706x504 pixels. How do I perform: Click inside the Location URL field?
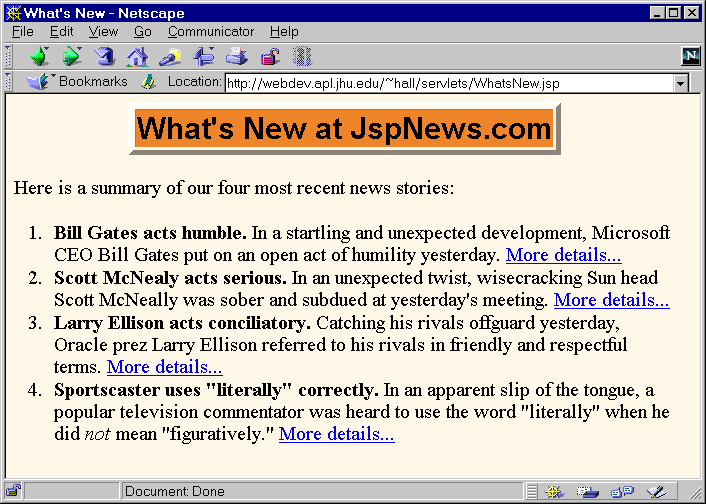coord(449,83)
